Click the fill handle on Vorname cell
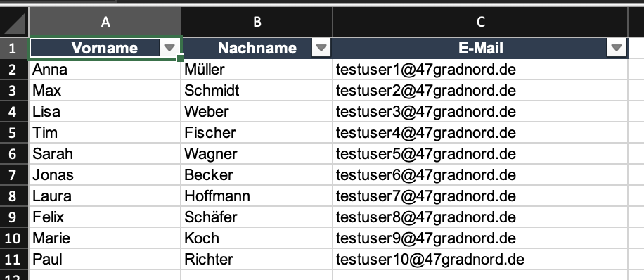 pos(180,59)
